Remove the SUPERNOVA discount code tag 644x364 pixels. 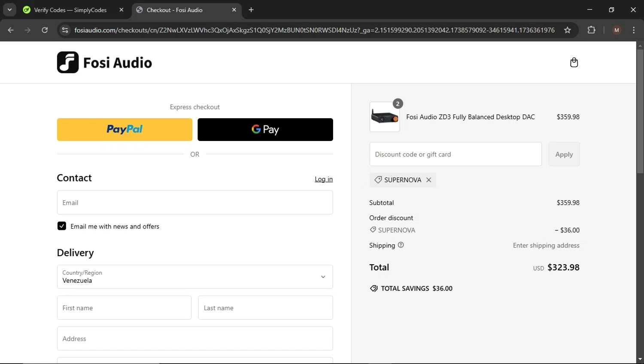tap(428, 180)
